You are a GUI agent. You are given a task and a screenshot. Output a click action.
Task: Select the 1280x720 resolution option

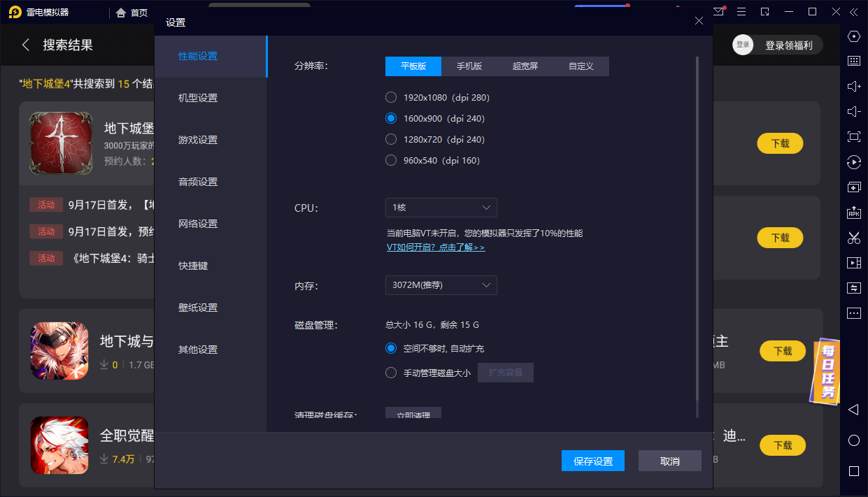pos(391,139)
